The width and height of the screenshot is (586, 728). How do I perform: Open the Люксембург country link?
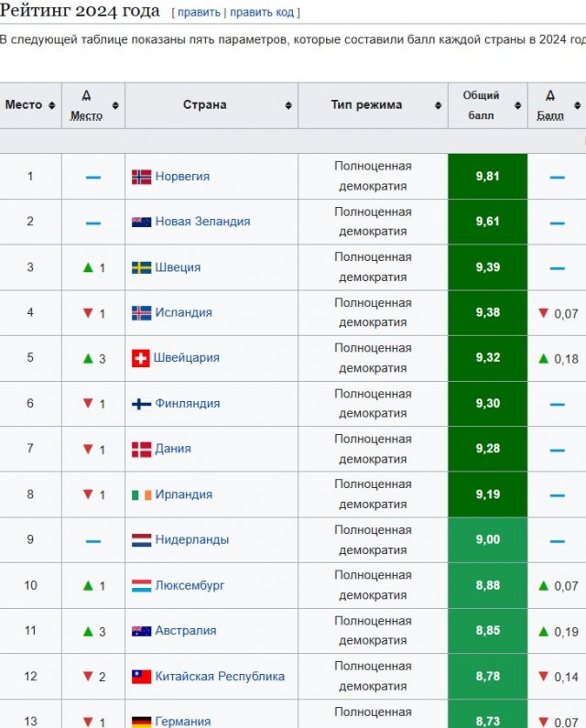click(x=190, y=585)
